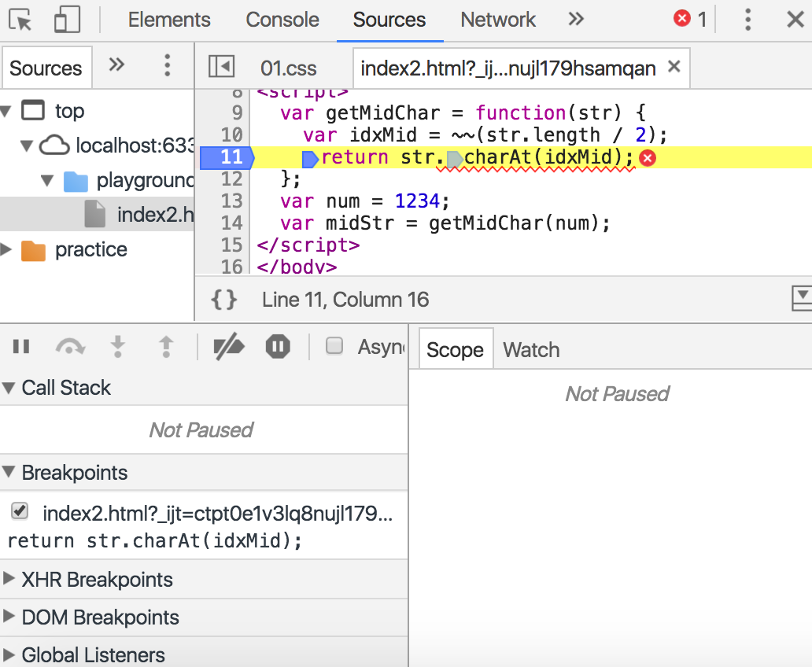This screenshot has height=667, width=812.
Task: Expand the XHR Breakpoints section
Action: pos(9,578)
